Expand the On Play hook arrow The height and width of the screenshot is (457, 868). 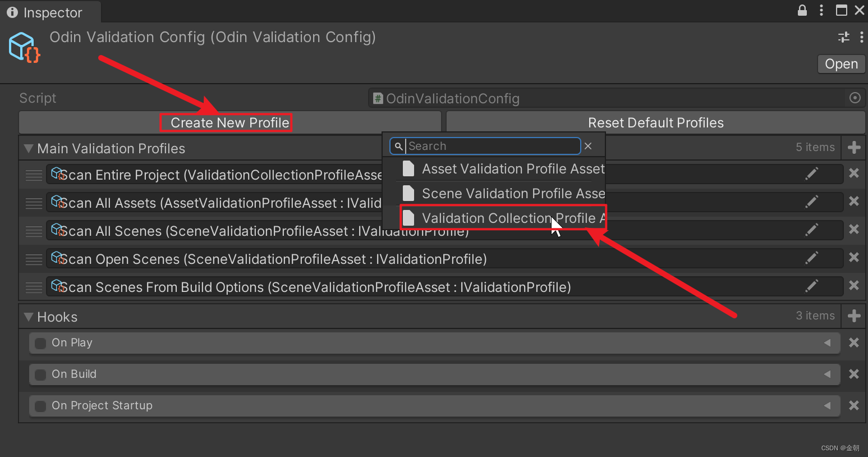coord(827,342)
